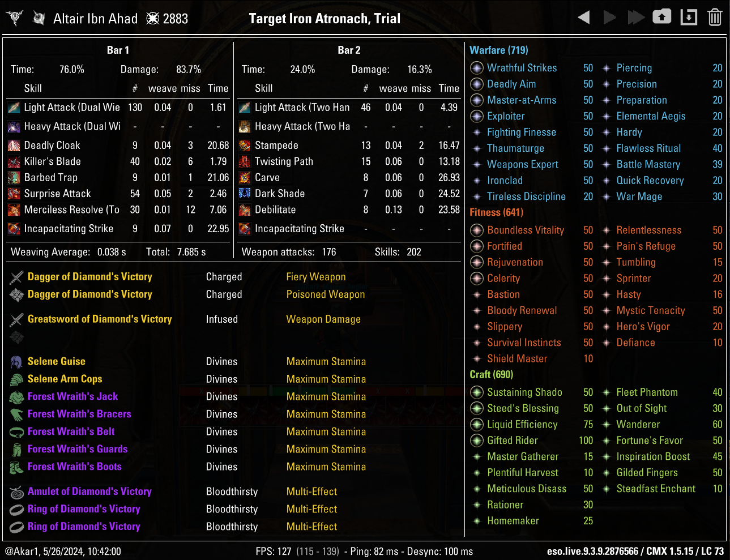Click the champion points star icon
Screen dimensions: 730x560
point(153,19)
